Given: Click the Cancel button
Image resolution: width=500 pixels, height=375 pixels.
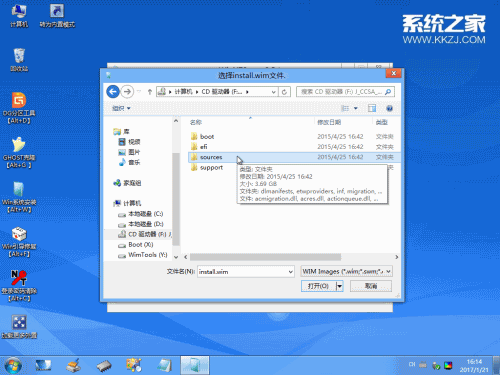Looking at the screenshot, I should 371,286.
